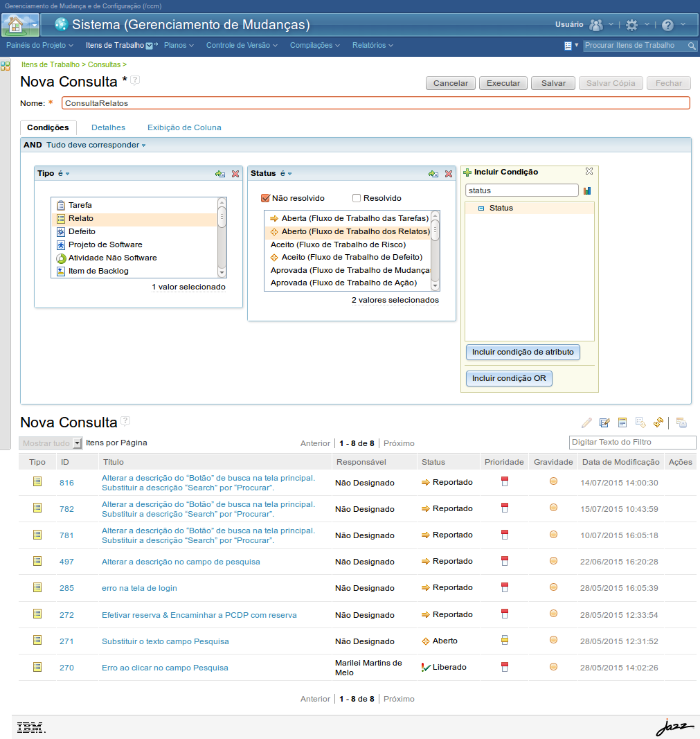Open the user profile people icon

pos(596,24)
